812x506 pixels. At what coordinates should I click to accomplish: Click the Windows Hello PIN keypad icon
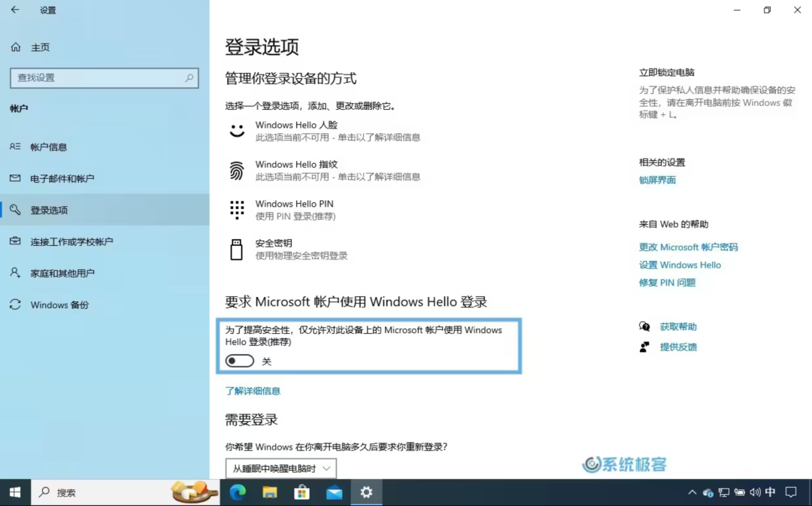click(237, 210)
